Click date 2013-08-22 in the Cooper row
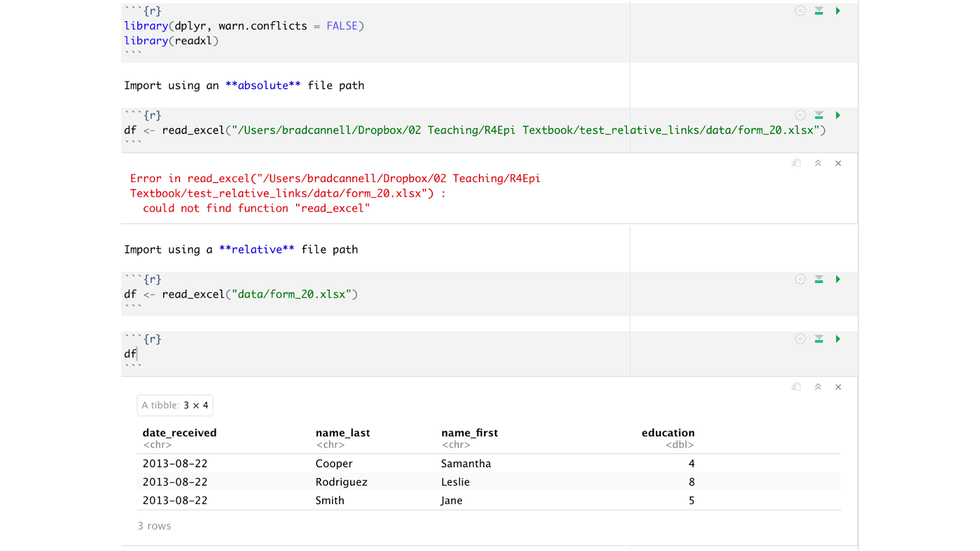The width and height of the screenshot is (980, 551). tap(175, 463)
